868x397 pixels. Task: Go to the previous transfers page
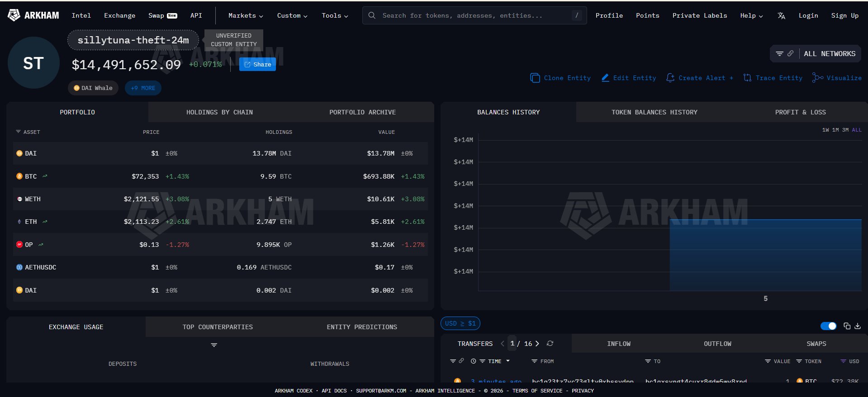point(503,344)
